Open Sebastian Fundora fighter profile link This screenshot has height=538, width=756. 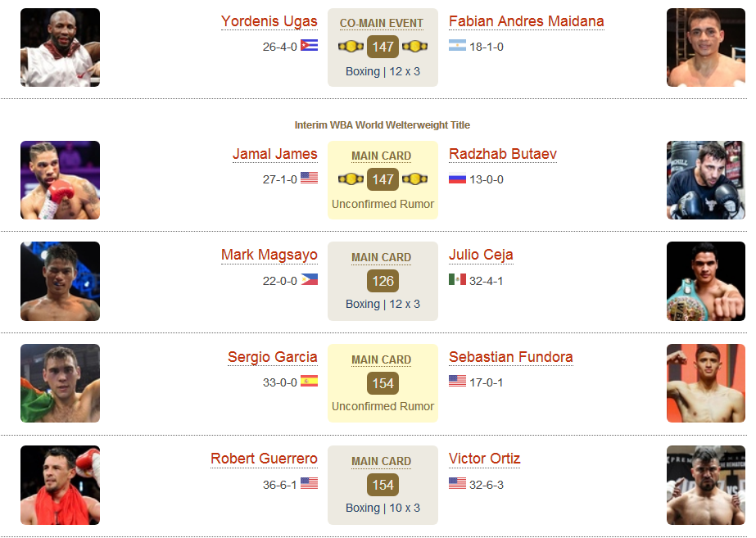tap(510, 357)
